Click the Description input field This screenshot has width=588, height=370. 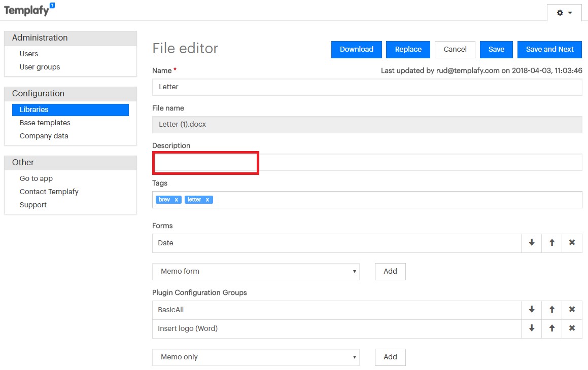tap(367, 162)
